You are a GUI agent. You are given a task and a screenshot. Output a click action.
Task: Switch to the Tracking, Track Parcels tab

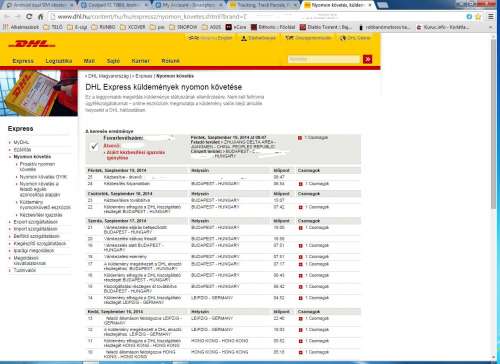click(263, 5)
